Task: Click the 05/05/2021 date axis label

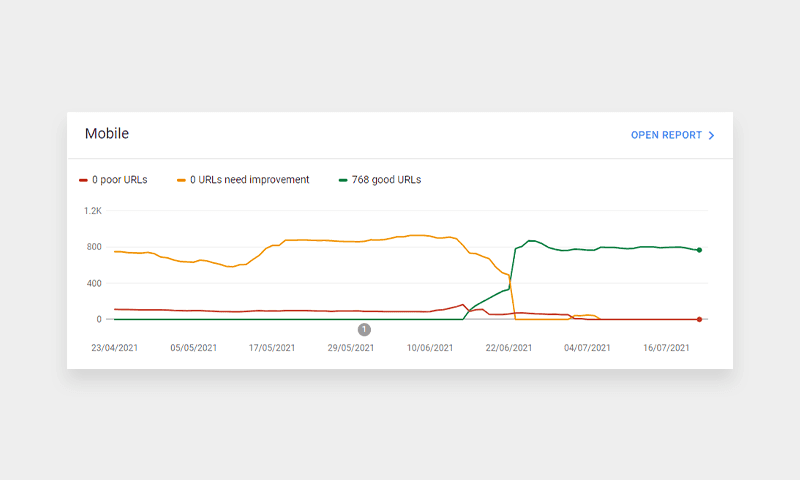Action: pyautogui.click(x=193, y=348)
